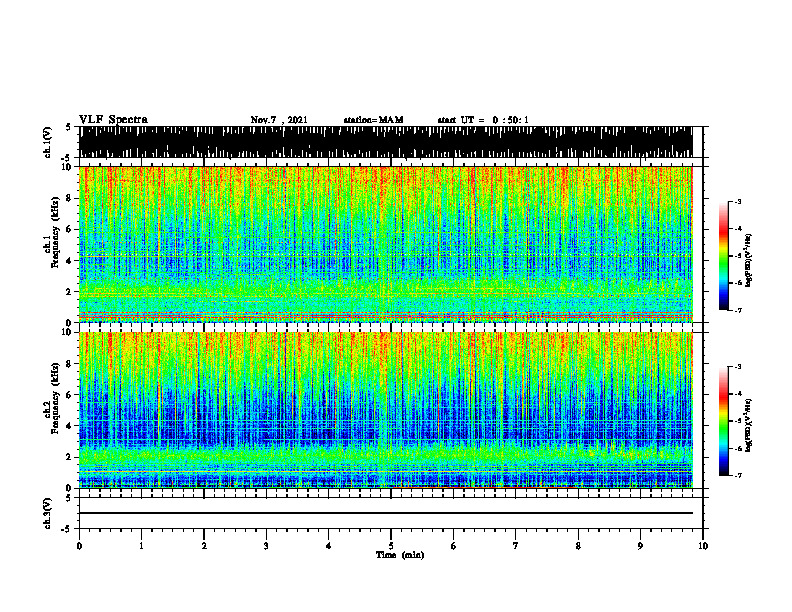Screen dimensions: 792x612
Task: Click the 5 tick of ch.1(V) axis
Action: (70, 127)
